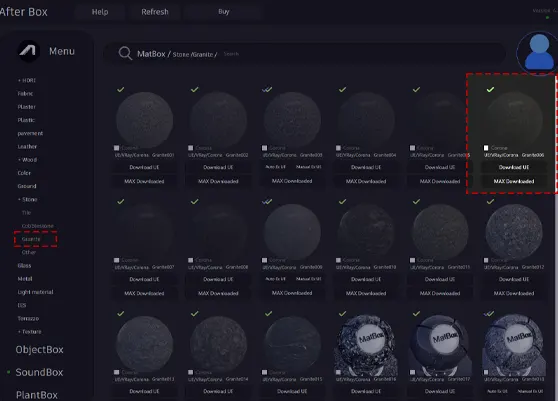
Task: Click the green checkmark above Granite001
Action: (x=121, y=89)
